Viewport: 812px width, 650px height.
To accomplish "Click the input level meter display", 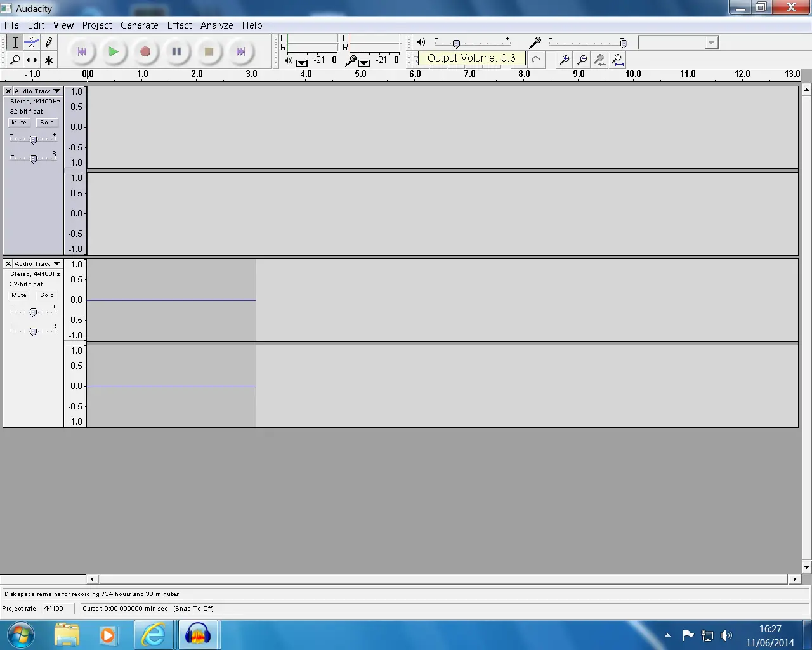I will pos(375,43).
